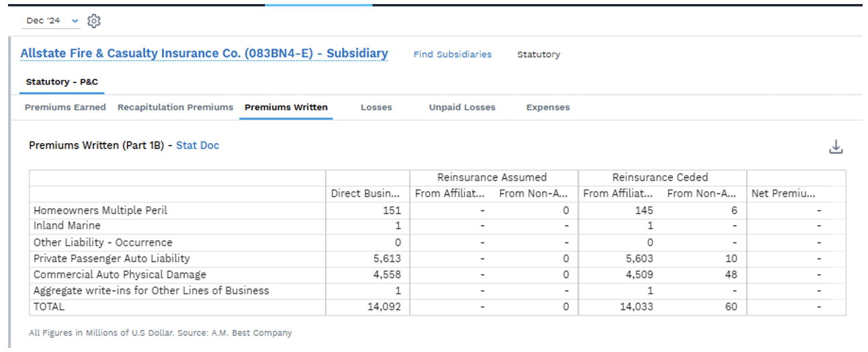Click the 14,033 total ceded value
Image resolution: width=868 pixels, height=352 pixels.
point(637,307)
